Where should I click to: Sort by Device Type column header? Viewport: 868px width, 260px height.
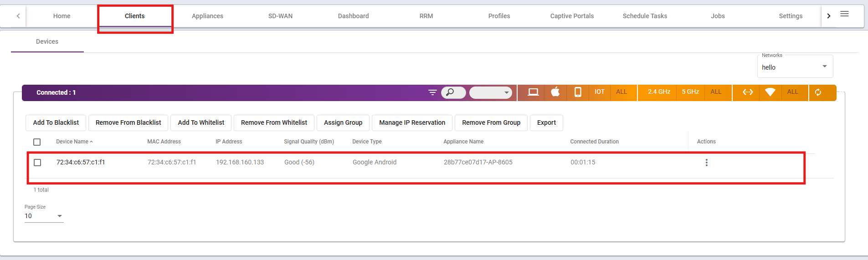(x=367, y=142)
